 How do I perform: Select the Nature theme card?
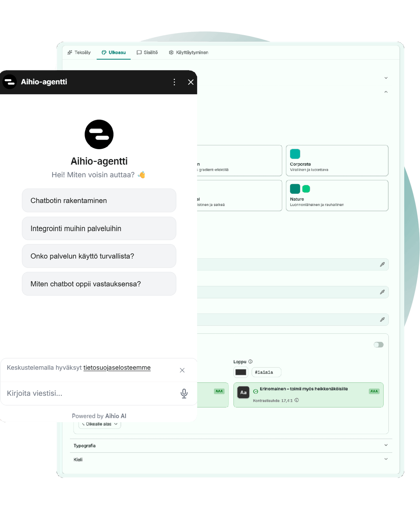337,195
